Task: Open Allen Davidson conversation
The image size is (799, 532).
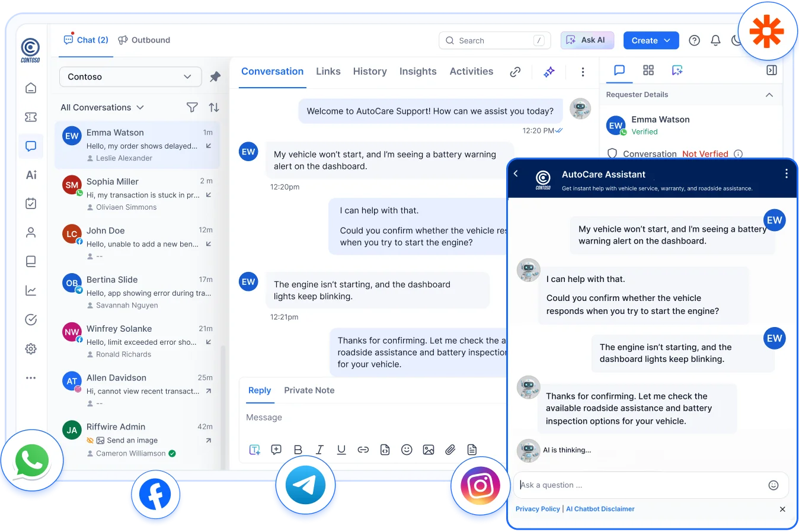Action: pos(138,390)
